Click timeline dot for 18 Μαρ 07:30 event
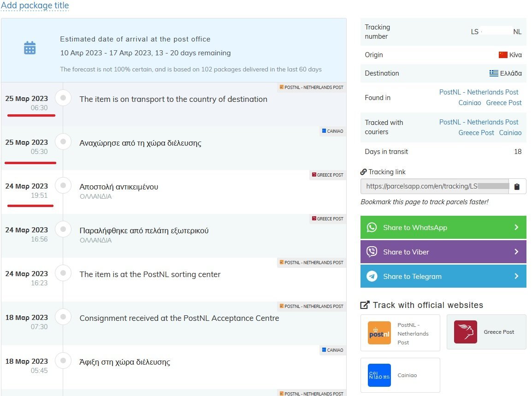Image resolution: width=532 pixels, height=396 pixels. [63, 317]
